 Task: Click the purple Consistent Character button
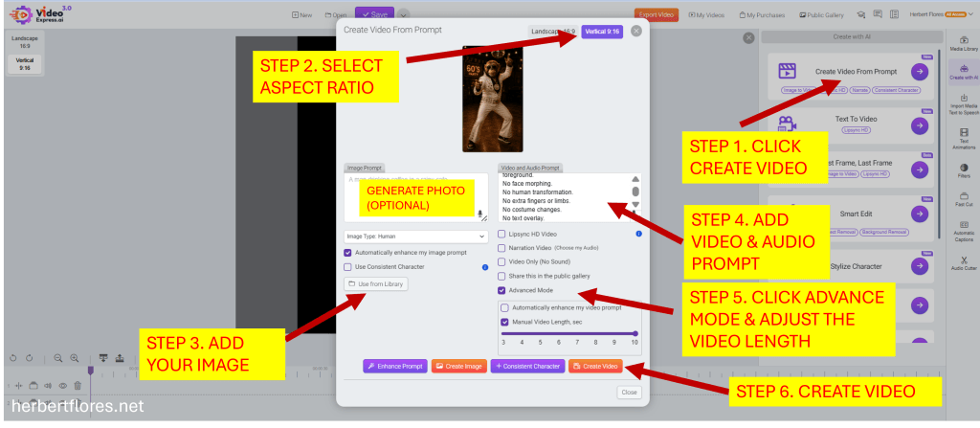[527, 366]
